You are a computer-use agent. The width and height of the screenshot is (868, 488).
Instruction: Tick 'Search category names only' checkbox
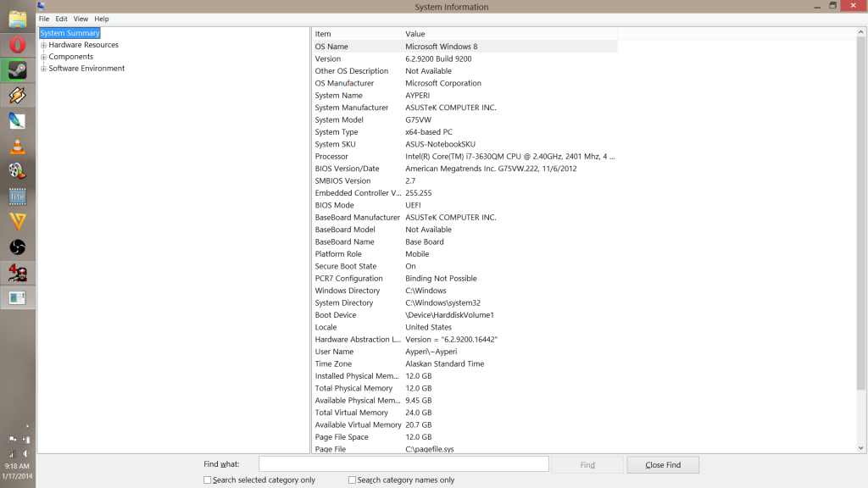(x=352, y=480)
